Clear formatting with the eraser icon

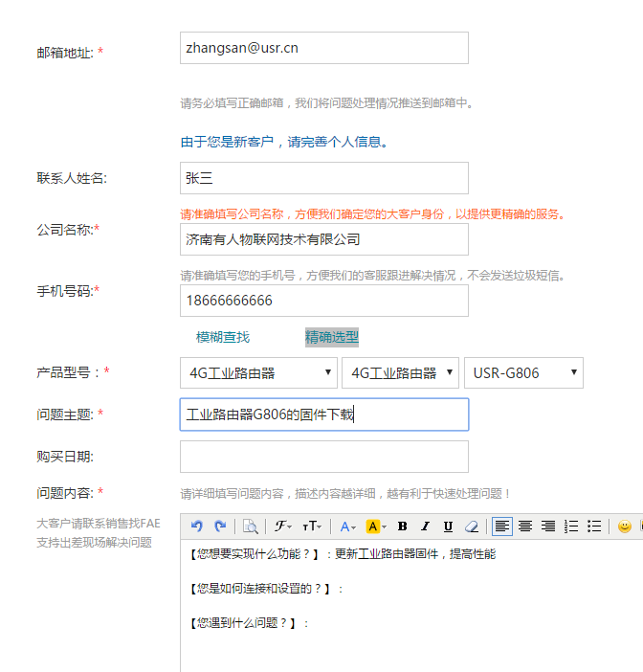click(471, 526)
